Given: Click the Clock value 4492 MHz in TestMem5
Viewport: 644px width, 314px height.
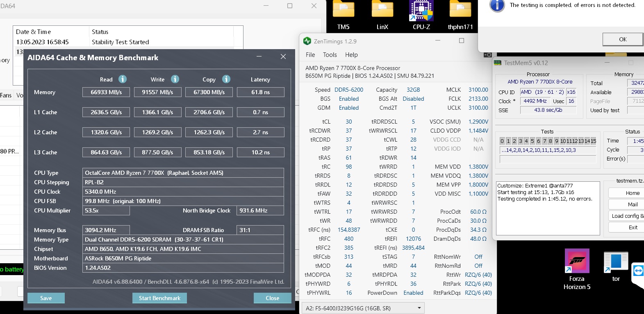Looking at the screenshot, I should (535, 101).
